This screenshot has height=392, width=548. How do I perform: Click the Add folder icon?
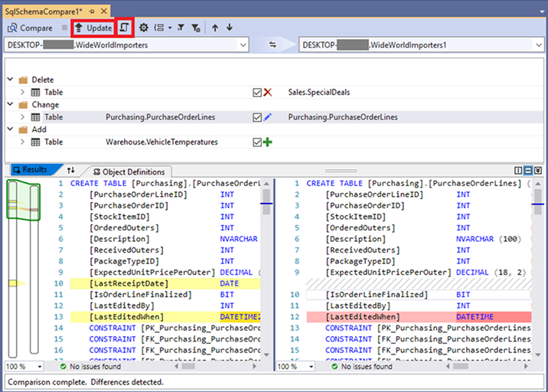(23, 129)
